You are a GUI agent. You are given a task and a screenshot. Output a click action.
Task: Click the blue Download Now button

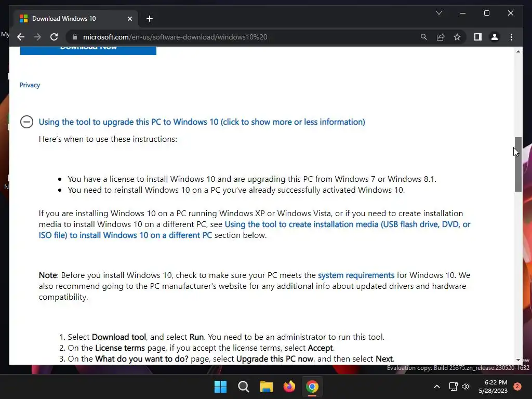88,50
